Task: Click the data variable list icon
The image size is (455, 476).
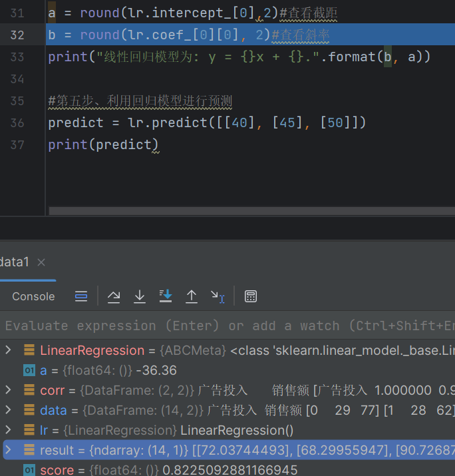Action: [x=29, y=410]
